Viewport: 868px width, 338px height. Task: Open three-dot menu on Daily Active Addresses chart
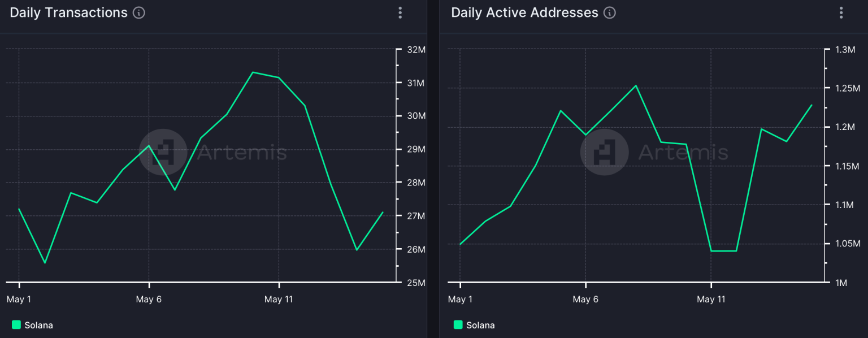[841, 12]
